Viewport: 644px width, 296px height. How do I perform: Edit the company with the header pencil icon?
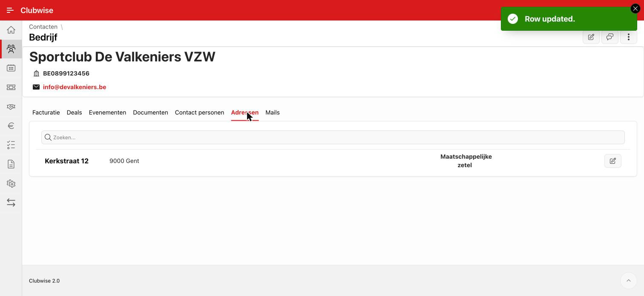(591, 37)
